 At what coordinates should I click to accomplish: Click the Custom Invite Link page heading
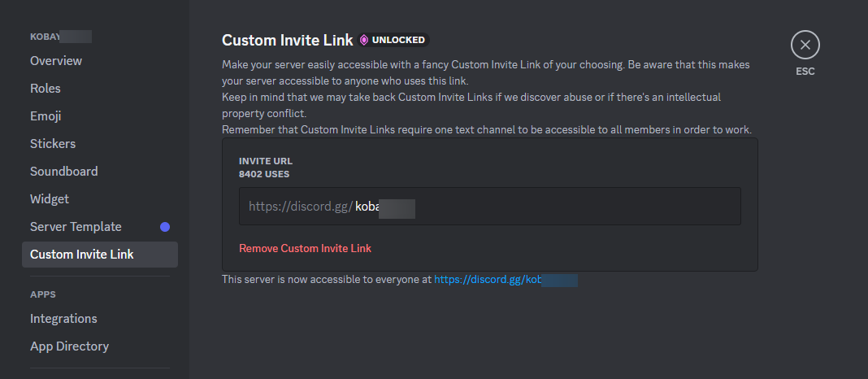(x=287, y=40)
